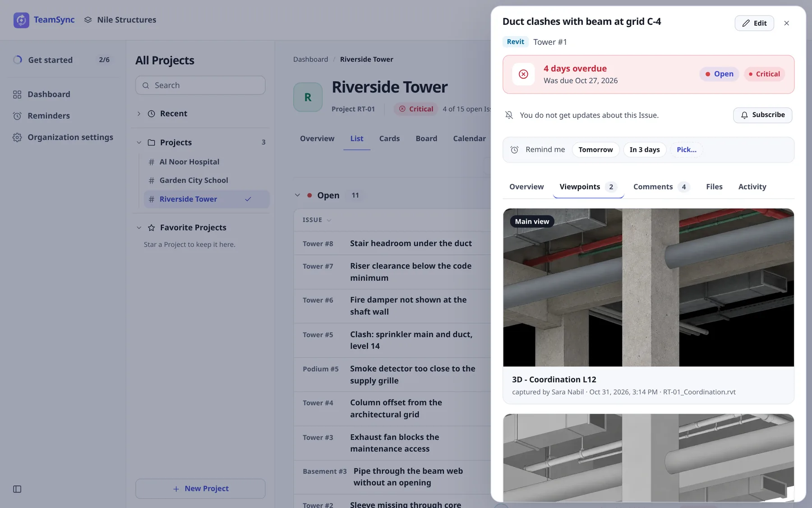Open the Activity tab

coord(752,187)
